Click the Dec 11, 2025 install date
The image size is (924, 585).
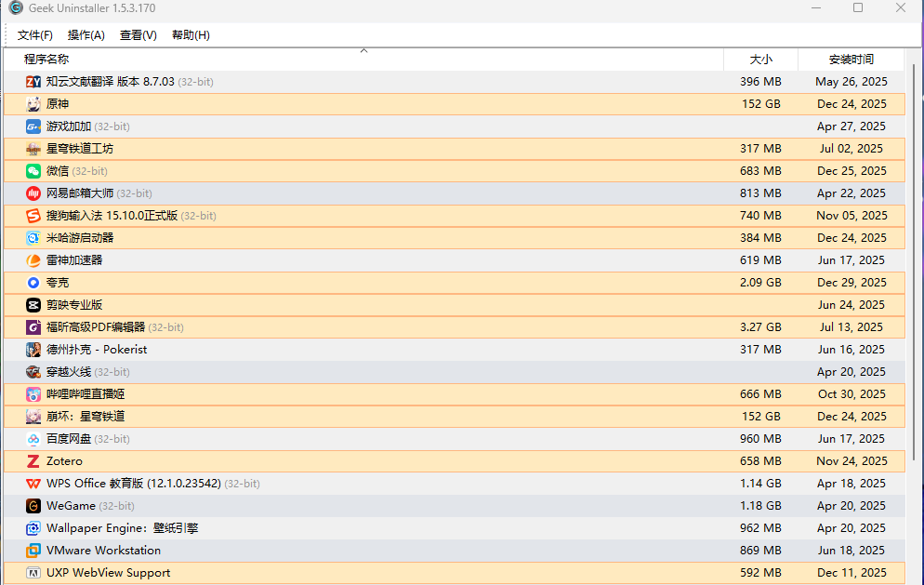(851, 573)
